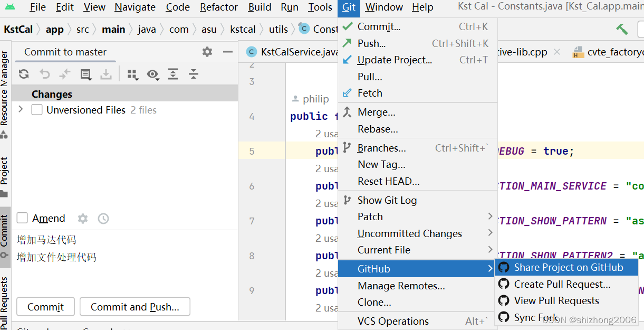Screen dimensions: 644x330
Task: Open VCS Operations popup item
Action: coord(418,321)
